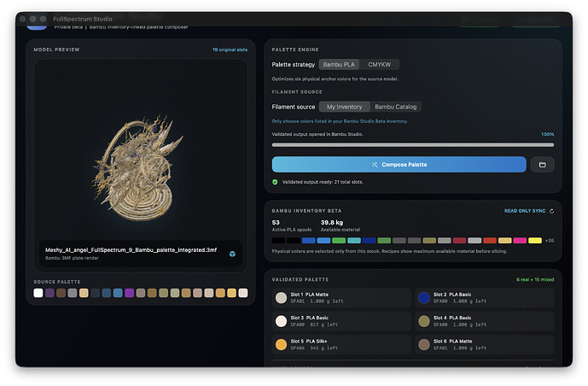The width and height of the screenshot is (588, 386).
Task: Click the Bambu 3MF plate render caption
Action: click(72, 258)
